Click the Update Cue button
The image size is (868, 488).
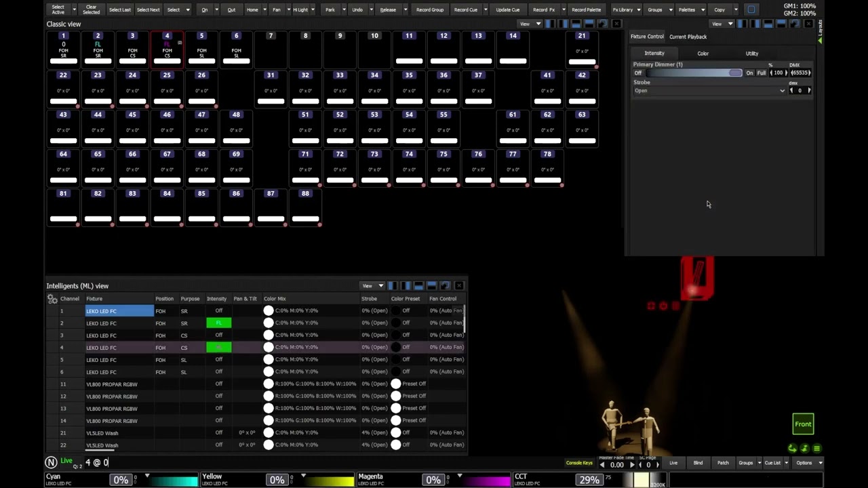click(x=507, y=9)
